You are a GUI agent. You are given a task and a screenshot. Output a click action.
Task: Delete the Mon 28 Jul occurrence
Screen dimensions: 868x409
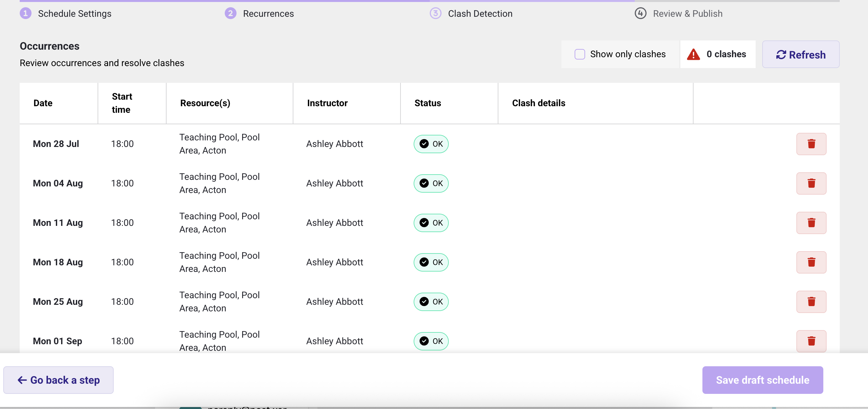tap(811, 144)
